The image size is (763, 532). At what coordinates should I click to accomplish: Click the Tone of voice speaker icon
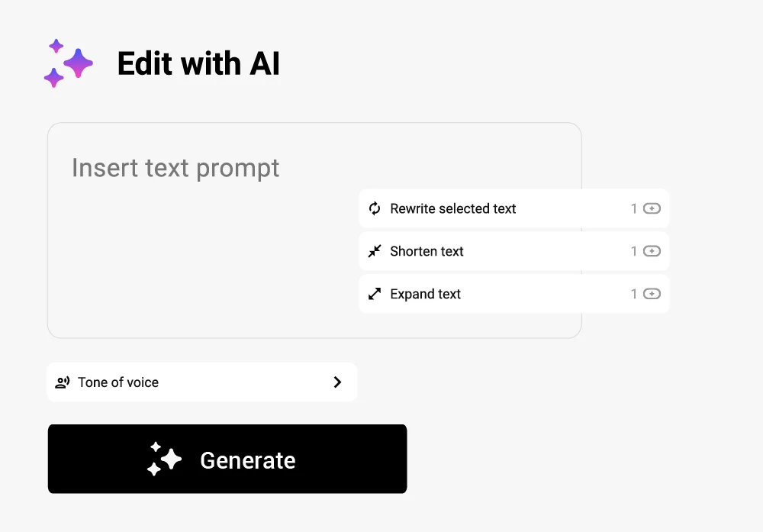[63, 382]
